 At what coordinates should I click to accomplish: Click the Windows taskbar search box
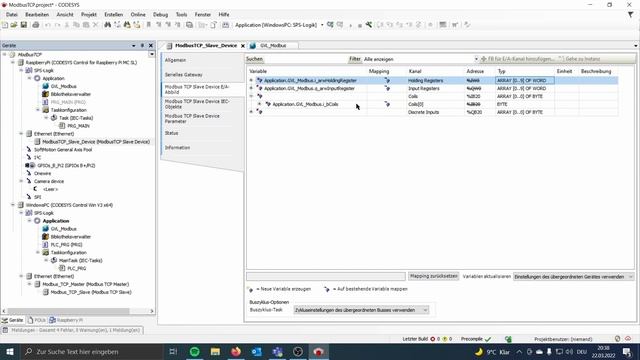point(91,351)
